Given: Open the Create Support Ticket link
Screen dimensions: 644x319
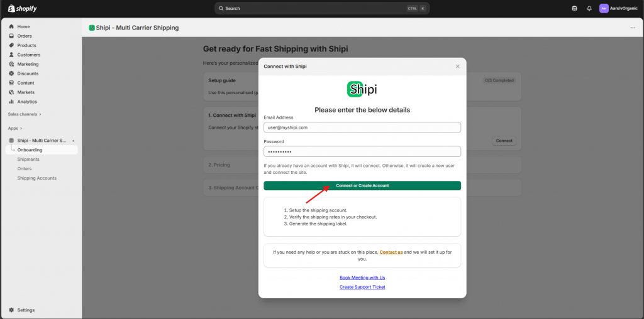Looking at the screenshot, I should click(x=362, y=287).
